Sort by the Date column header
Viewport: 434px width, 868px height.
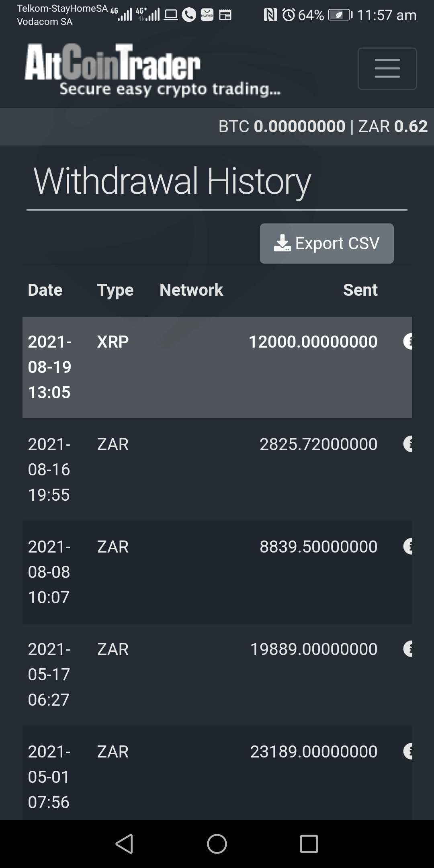45,290
